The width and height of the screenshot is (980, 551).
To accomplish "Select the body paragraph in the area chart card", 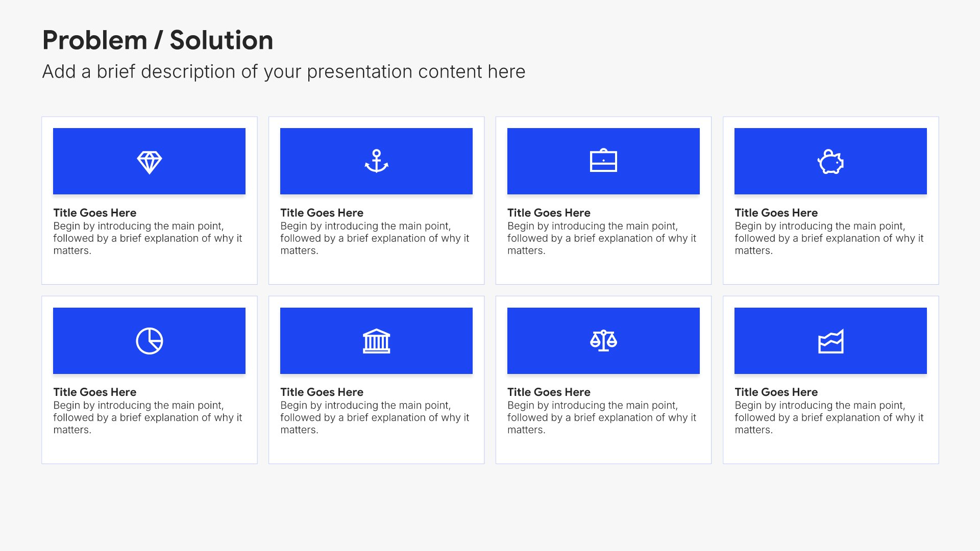I will (829, 417).
